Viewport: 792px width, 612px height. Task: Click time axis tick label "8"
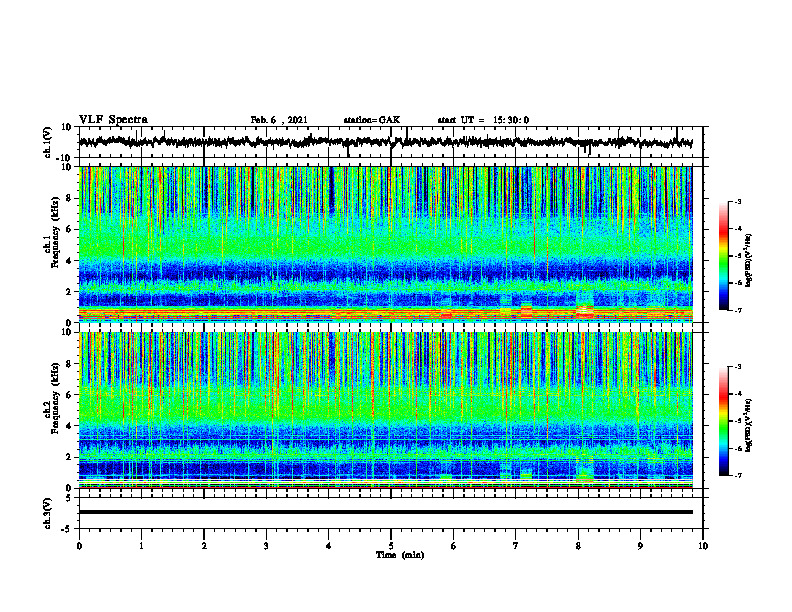click(x=578, y=546)
